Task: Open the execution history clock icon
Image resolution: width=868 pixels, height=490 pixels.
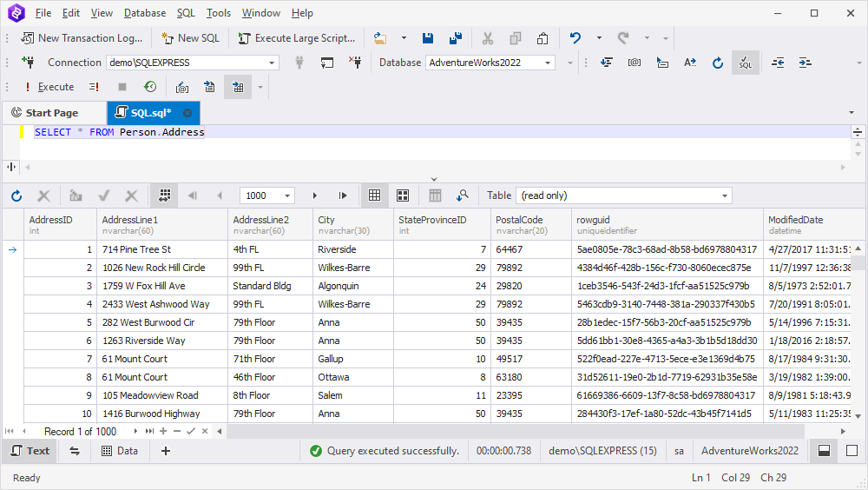Action: click(x=149, y=87)
